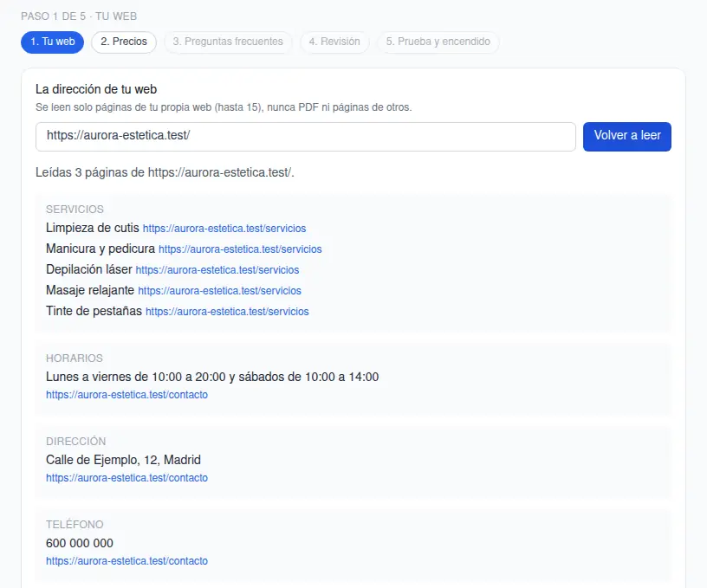Click the La dirección de tu web heading
This screenshot has width=707, height=588.
(x=96, y=89)
